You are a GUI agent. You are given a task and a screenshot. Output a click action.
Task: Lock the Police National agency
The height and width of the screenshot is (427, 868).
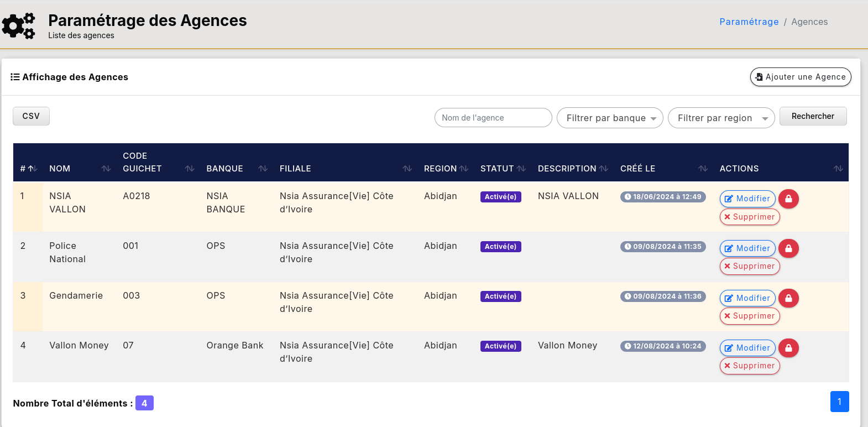[788, 248]
